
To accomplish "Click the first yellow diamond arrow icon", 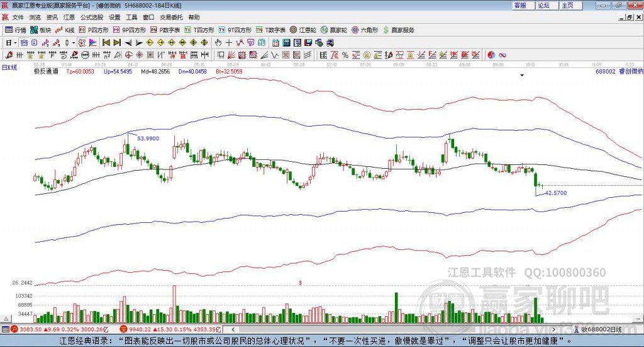I will [150, 43].
